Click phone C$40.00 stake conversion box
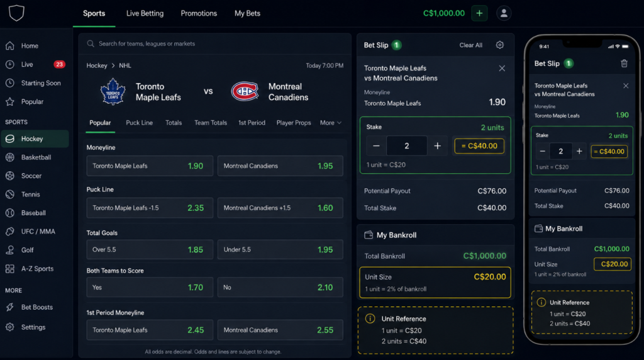Screen dimensions: 644x360 click(609, 151)
